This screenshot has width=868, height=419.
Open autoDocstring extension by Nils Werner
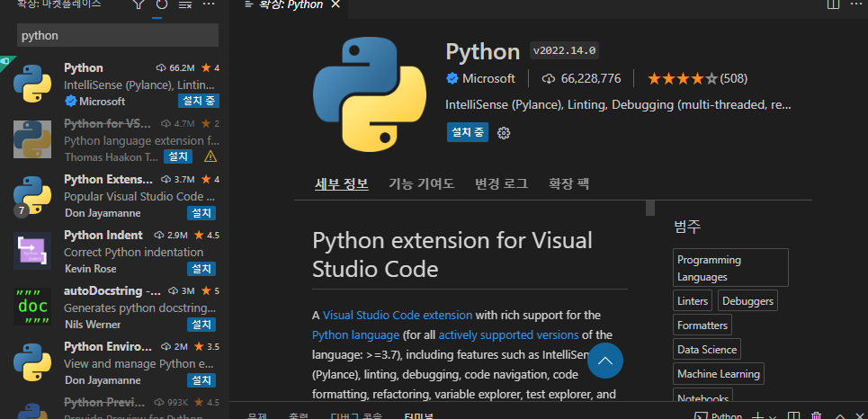pyautogui.click(x=114, y=308)
